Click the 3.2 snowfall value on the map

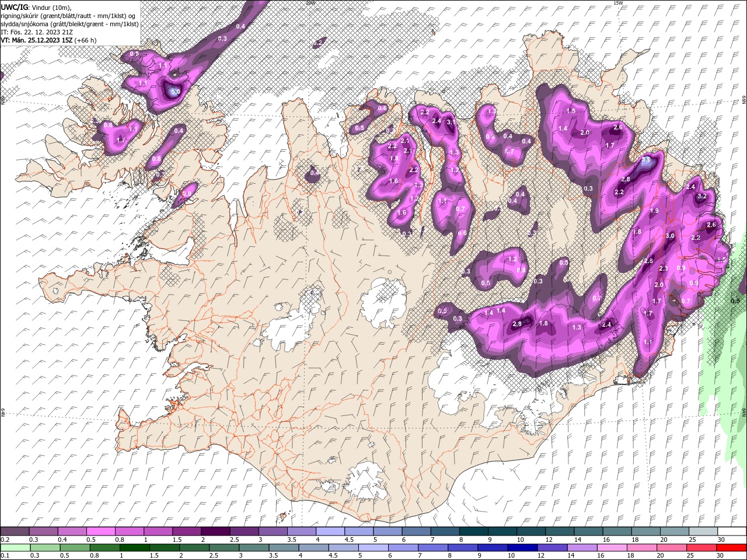[x=702, y=197]
